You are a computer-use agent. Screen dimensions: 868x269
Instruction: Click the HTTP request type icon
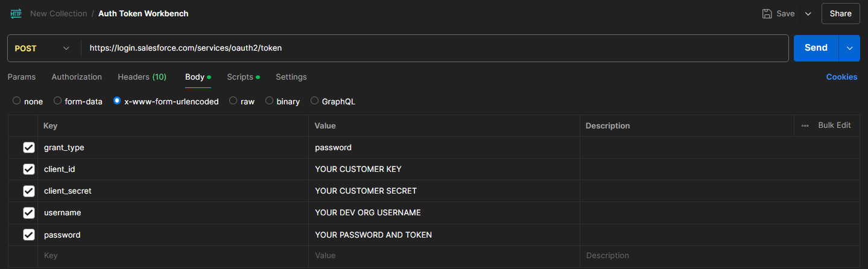[x=16, y=13]
